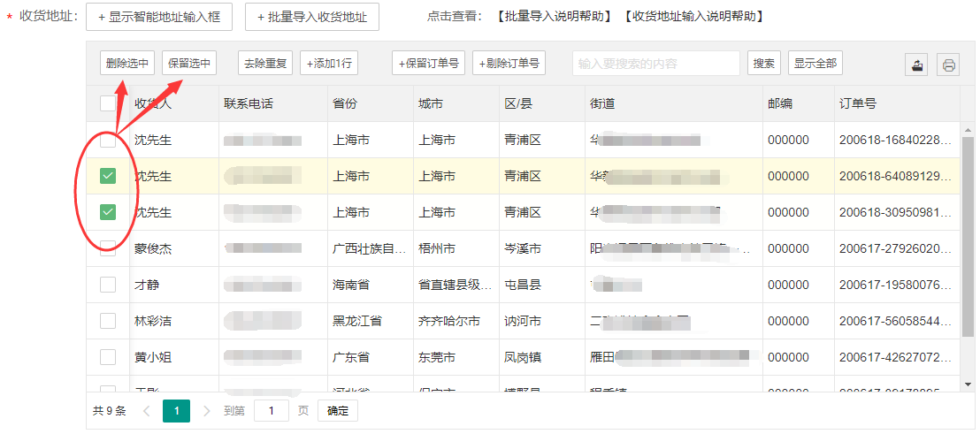The height and width of the screenshot is (434, 980).
Task: Uncheck the highlighted second 沈先生 row checkbox
Action: 108,176
